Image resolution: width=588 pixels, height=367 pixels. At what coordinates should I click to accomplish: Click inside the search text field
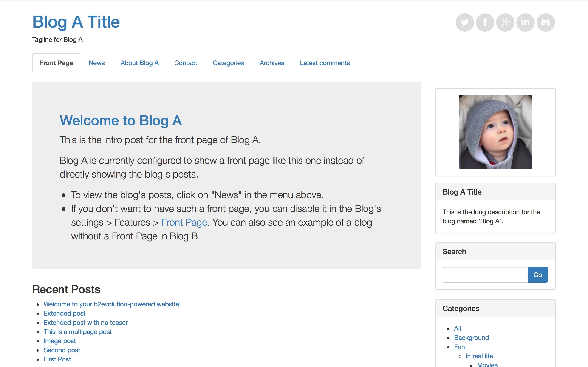pos(485,275)
